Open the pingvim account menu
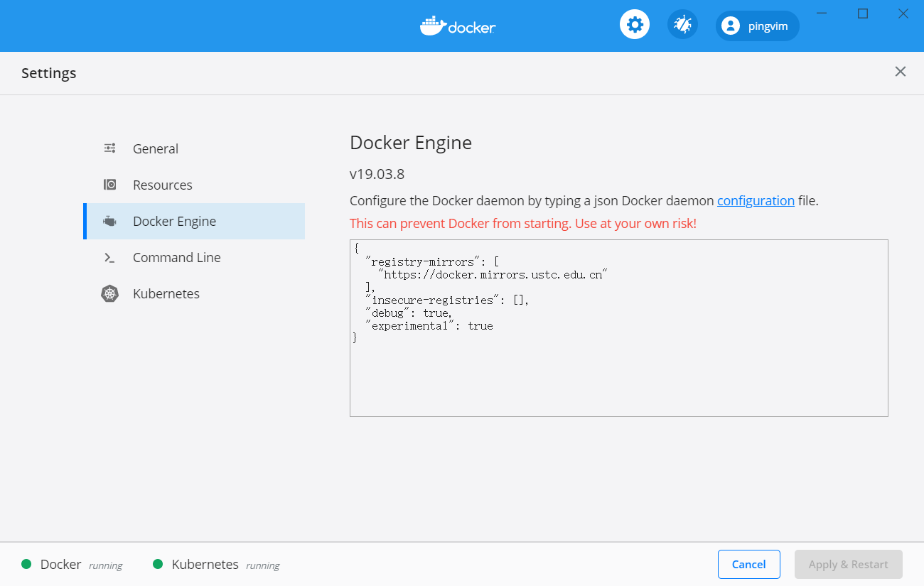 click(757, 26)
